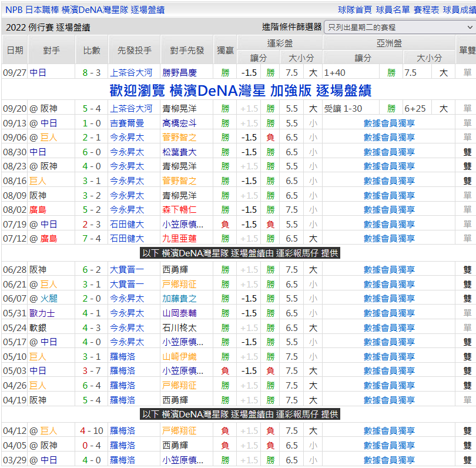Click 數據會員獨享 in the 09/13 row
Screen dimensions: 476x468
pos(389,123)
